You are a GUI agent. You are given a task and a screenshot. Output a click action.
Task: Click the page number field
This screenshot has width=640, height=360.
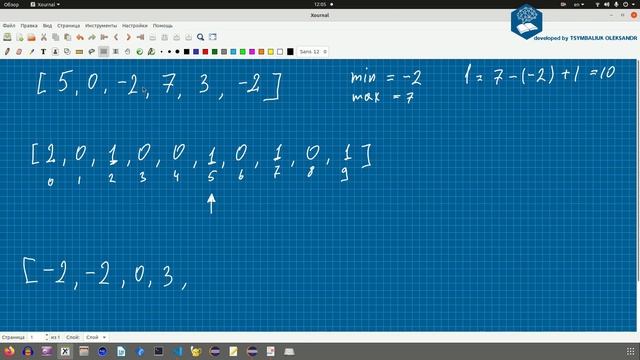click(x=36, y=337)
